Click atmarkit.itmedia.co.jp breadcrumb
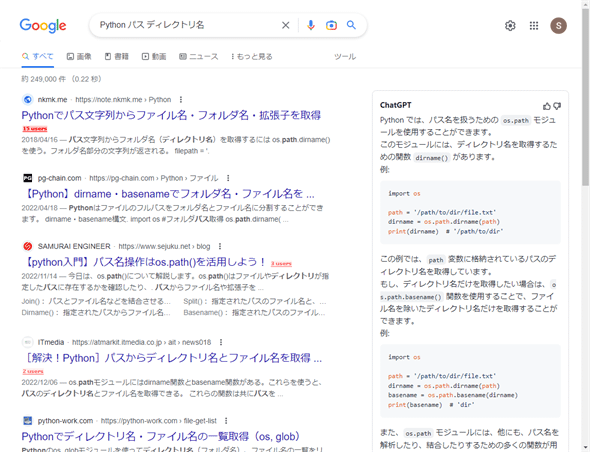Screen dimensions: 590x452 [x=141, y=342]
